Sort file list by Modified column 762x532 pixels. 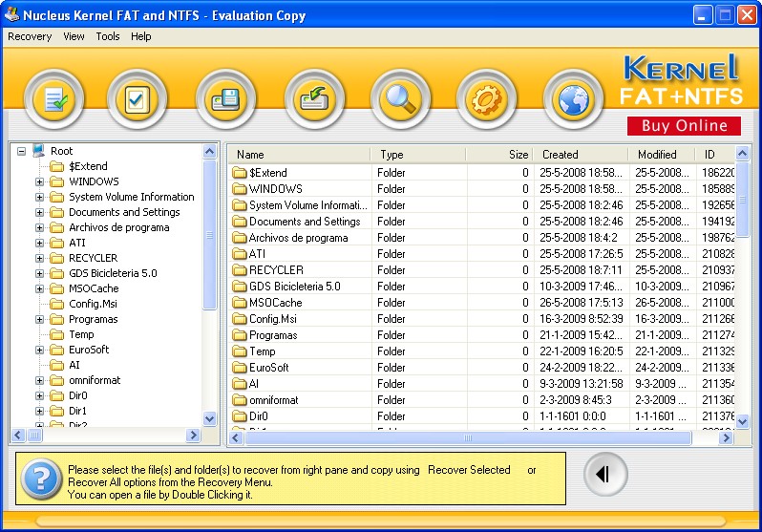(662, 155)
